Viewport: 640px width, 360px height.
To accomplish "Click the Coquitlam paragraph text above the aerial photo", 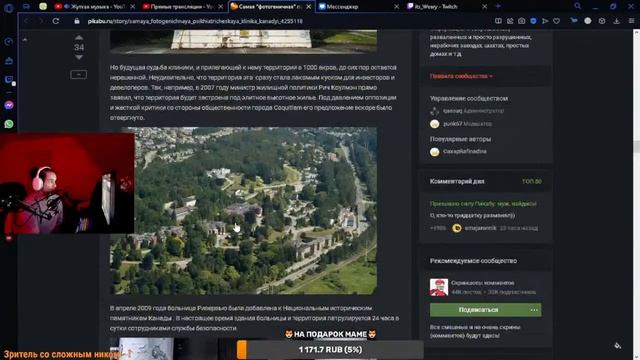I will pyautogui.click(x=253, y=92).
